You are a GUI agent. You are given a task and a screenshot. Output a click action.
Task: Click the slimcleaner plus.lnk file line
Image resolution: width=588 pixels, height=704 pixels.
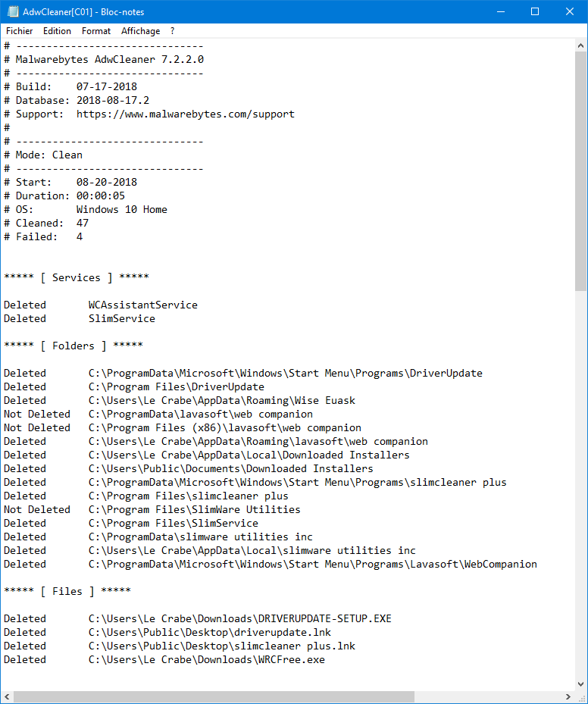(x=222, y=646)
